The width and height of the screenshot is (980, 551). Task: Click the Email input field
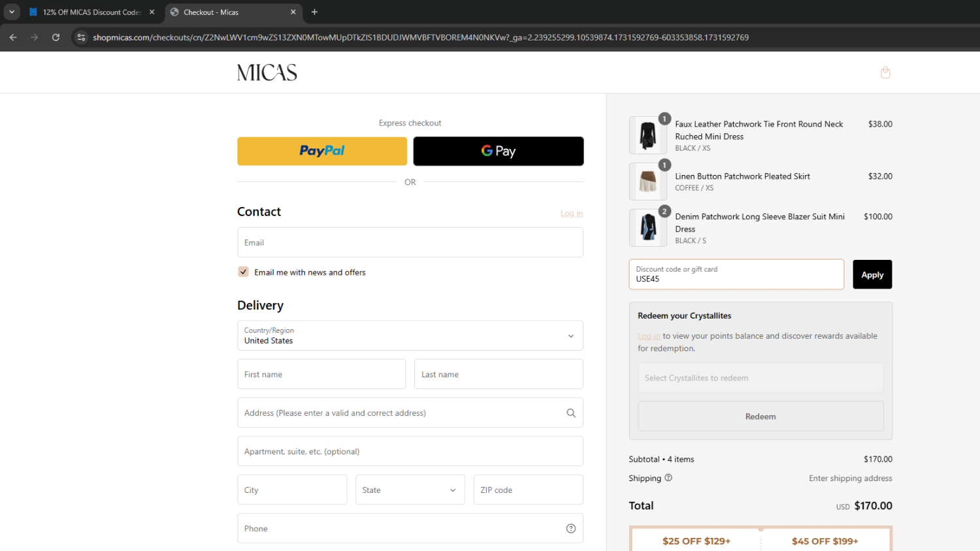click(x=410, y=243)
